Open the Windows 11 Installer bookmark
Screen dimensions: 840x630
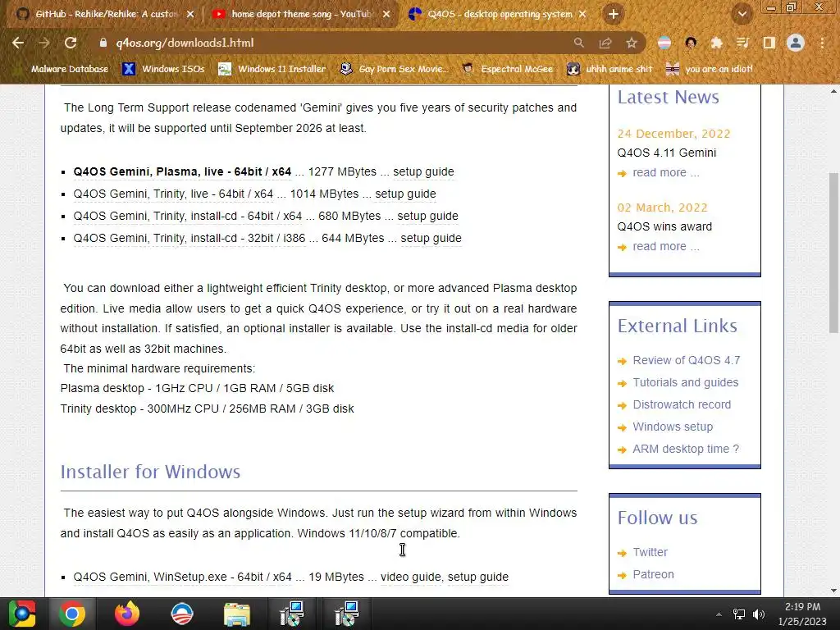click(272, 69)
